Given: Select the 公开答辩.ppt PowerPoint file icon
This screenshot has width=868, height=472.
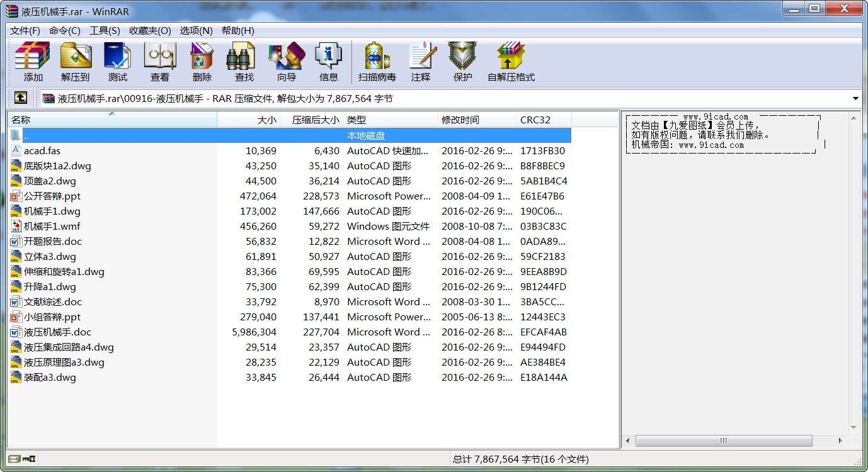Looking at the screenshot, I should (x=16, y=196).
